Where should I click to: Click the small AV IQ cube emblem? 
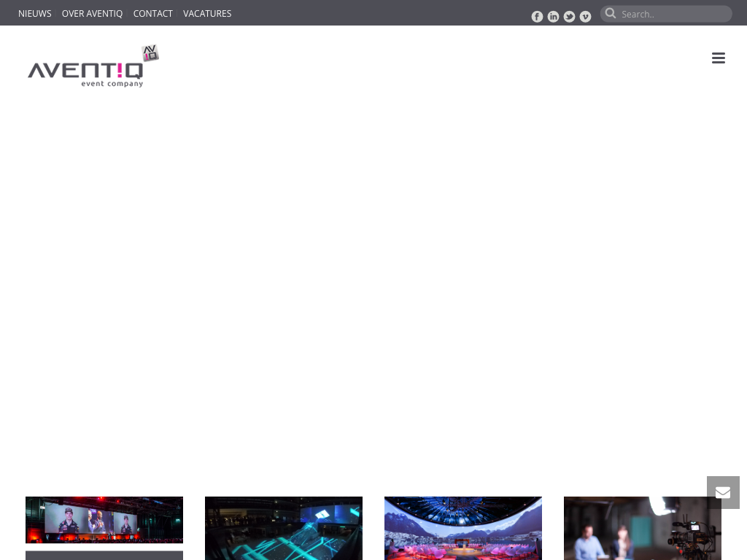click(x=150, y=52)
